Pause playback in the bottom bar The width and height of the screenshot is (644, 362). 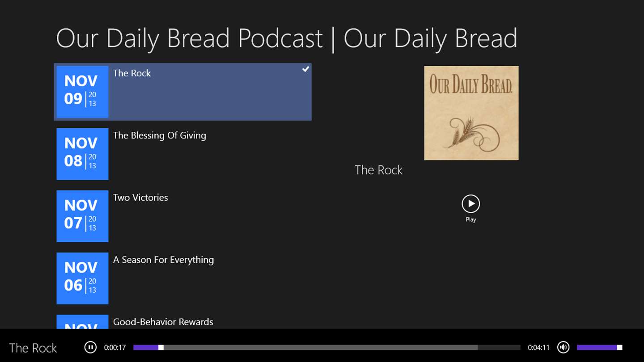click(x=90, y=347)
